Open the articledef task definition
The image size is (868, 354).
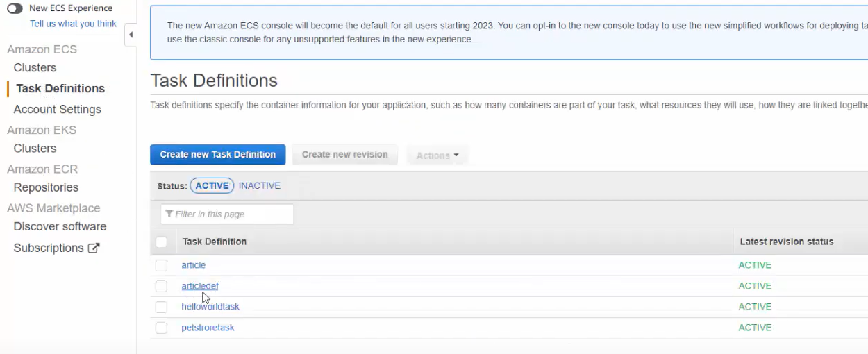point(200,287)
